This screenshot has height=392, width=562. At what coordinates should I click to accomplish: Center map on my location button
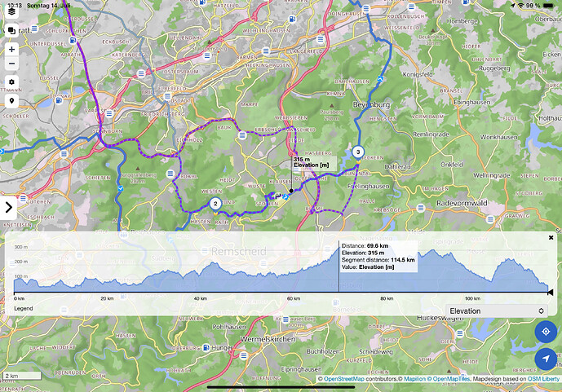click(546, 332)
